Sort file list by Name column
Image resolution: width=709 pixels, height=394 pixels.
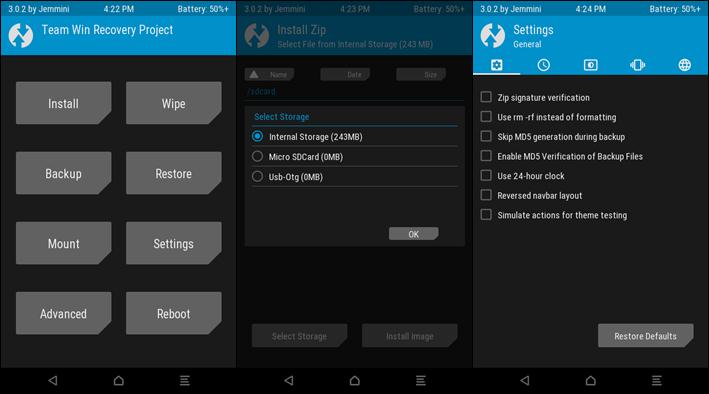tap(269, 75)
